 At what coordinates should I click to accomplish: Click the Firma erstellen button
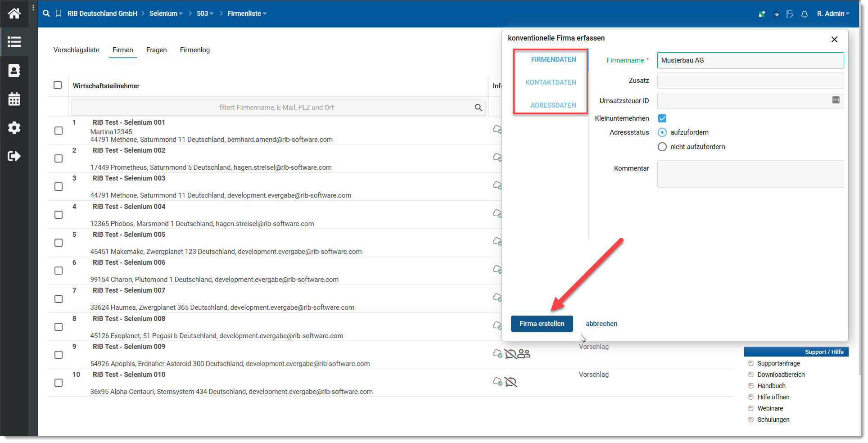point(542,324)
